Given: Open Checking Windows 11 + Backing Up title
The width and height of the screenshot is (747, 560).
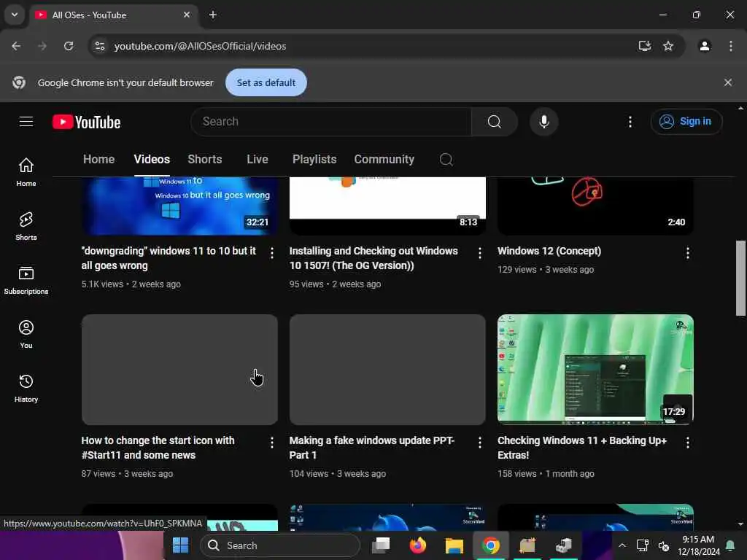Looking at the screenshot, I should click(581, 448).
